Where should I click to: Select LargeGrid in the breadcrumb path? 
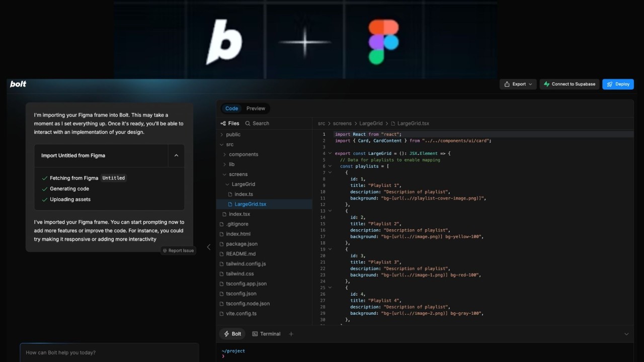coord(371,123)
